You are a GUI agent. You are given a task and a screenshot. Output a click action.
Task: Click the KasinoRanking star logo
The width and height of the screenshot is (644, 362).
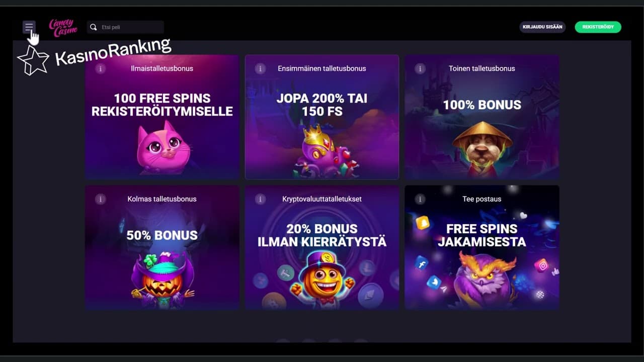(33, 60)
